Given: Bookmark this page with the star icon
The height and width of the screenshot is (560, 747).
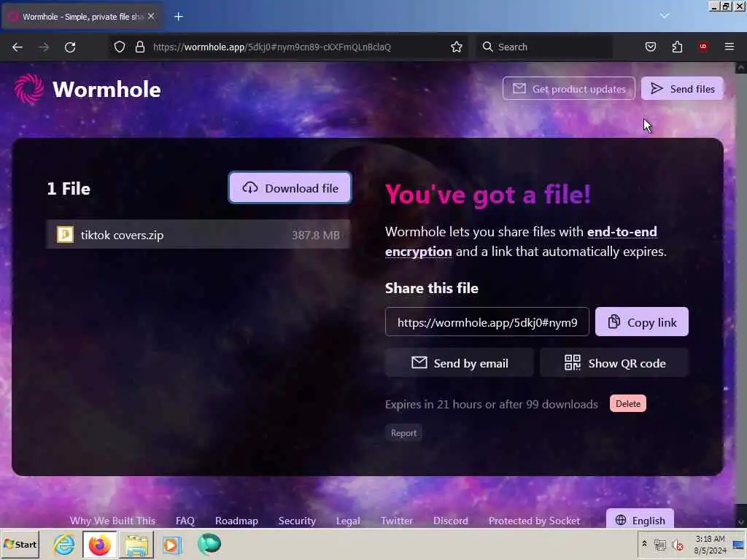Looking at the screenshot, I should point(457,47).
